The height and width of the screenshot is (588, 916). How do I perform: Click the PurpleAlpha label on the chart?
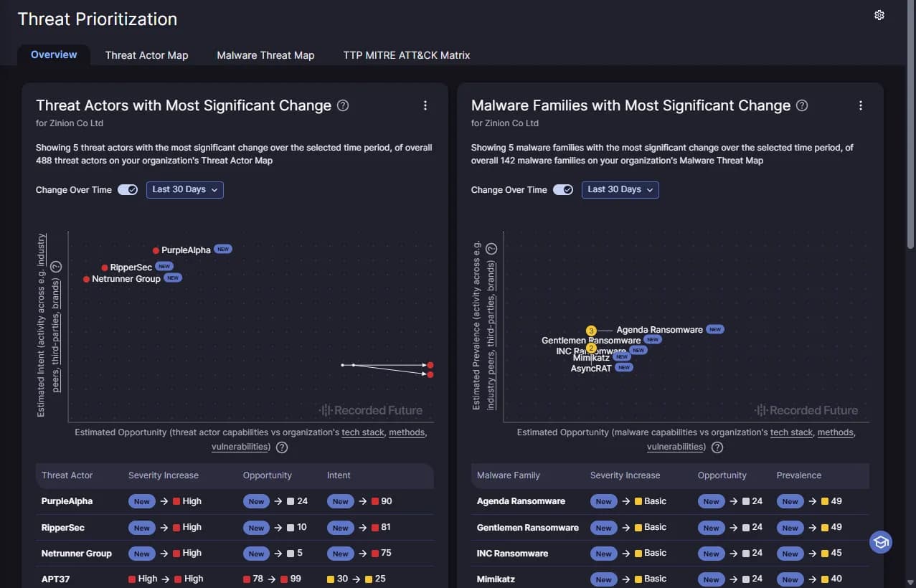(x=186, y=250)
